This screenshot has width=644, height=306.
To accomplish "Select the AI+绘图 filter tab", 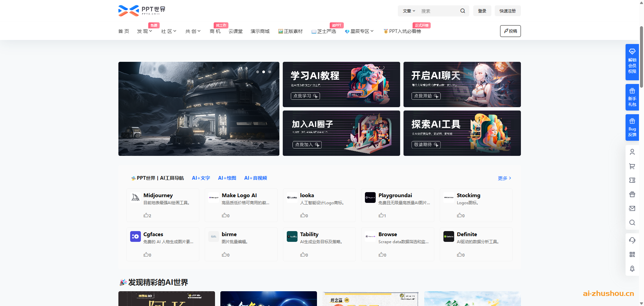I will (227, 178).
